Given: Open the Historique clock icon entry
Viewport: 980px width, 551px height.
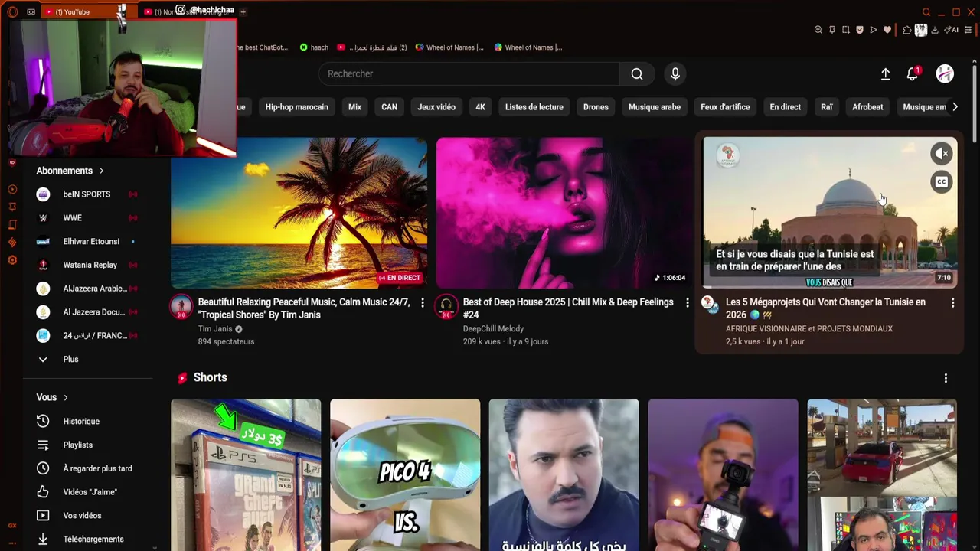Looking at the screenshot, I should (43, 421).
